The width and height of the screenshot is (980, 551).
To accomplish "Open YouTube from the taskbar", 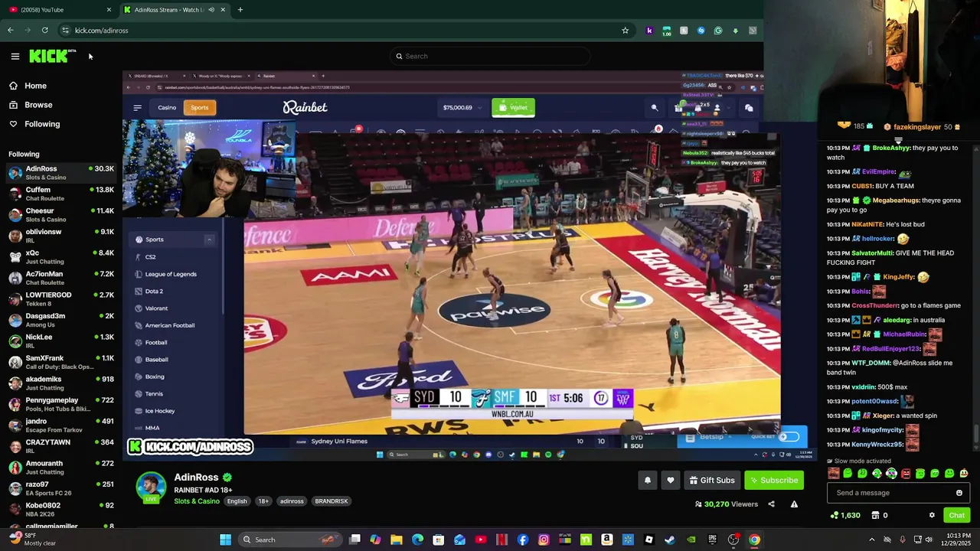I will pyautogui.click(x=480, y=540).
